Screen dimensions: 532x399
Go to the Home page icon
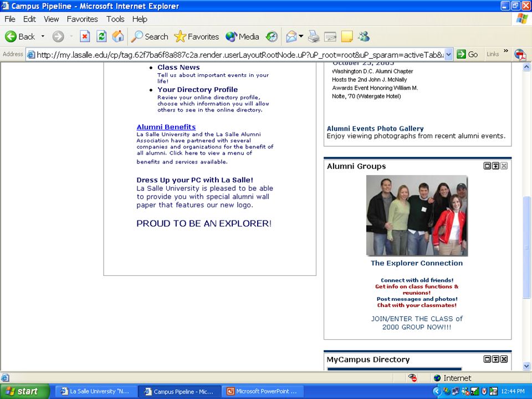117,37
